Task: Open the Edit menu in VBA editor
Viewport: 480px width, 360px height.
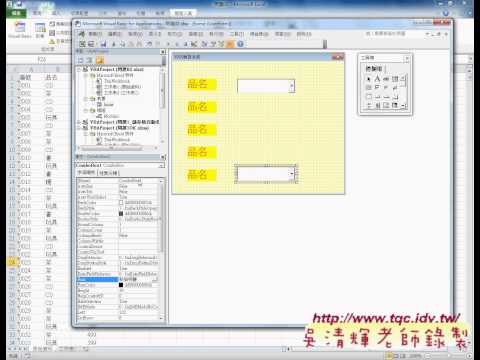Action: [x=115, y=34]
